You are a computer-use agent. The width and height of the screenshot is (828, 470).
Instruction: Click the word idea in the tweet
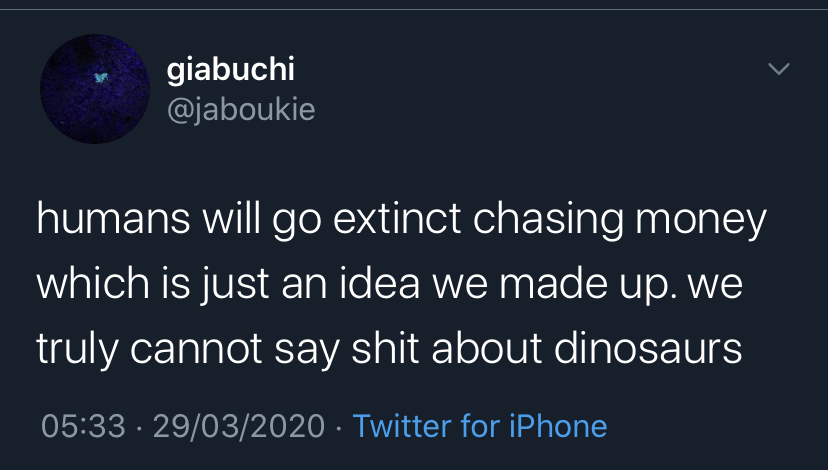tap(379, 284)
